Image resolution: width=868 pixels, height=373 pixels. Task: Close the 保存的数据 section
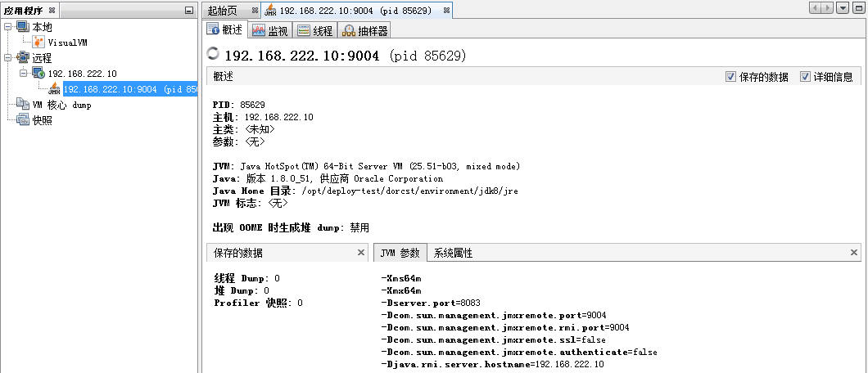pyautogui.click(x=361, y=253)
